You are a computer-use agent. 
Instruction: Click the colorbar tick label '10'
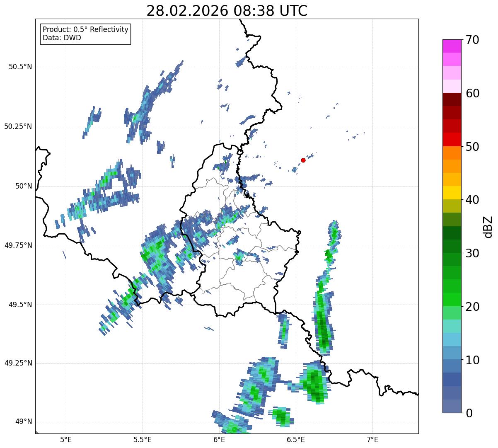473,360
